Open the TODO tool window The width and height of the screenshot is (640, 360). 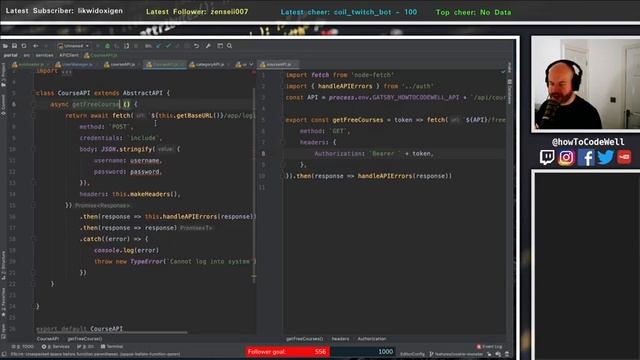pyautogui.click(x=23, y=347)
